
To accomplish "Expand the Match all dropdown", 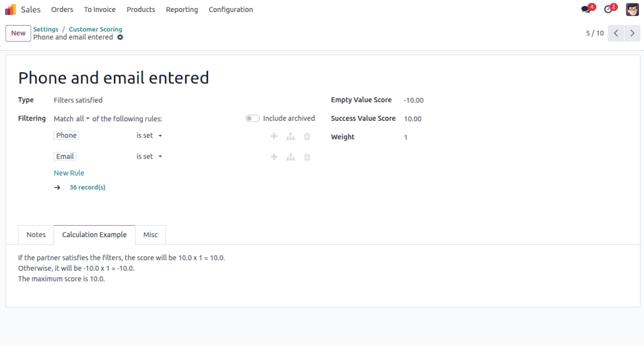I will [83, 119].
